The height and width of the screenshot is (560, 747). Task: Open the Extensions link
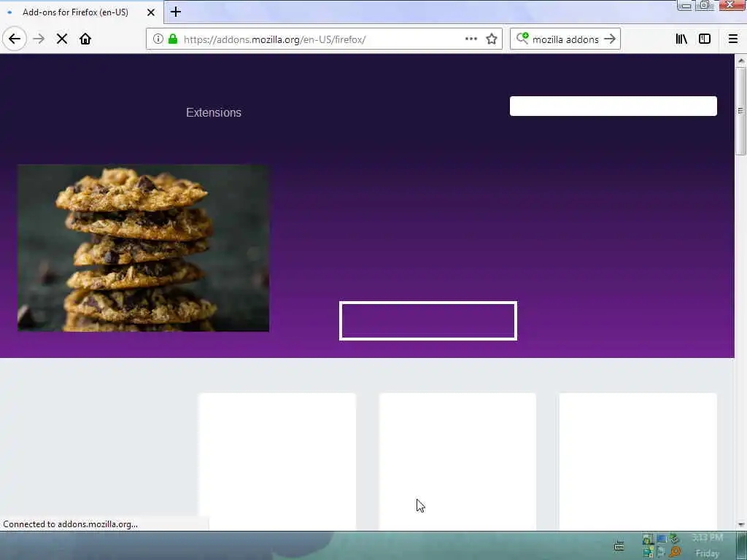tap(214, 112)
